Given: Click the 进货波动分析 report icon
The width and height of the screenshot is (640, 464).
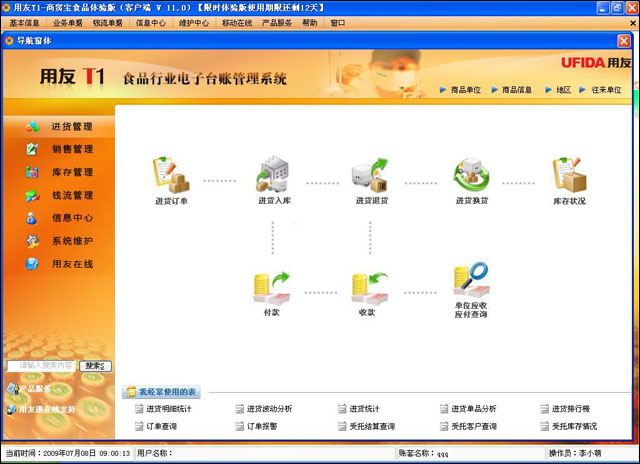Looking at the screenshot, I should tap(240, 408).
